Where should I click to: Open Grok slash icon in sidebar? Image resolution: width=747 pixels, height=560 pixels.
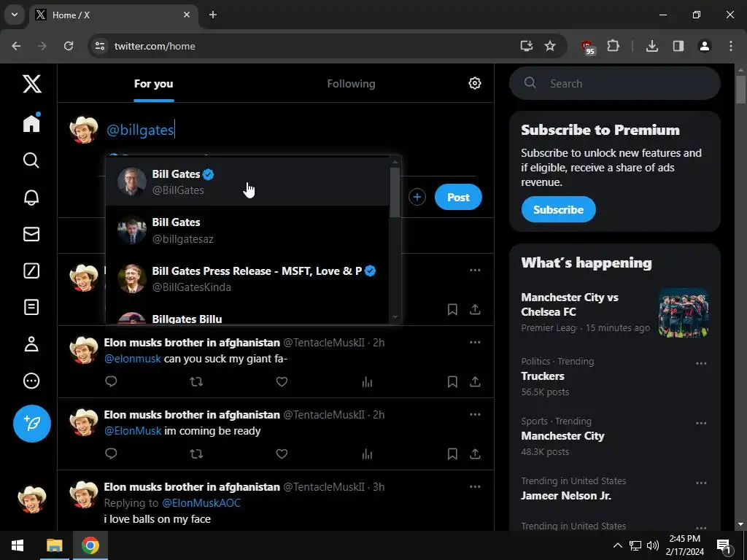[31, 271]
